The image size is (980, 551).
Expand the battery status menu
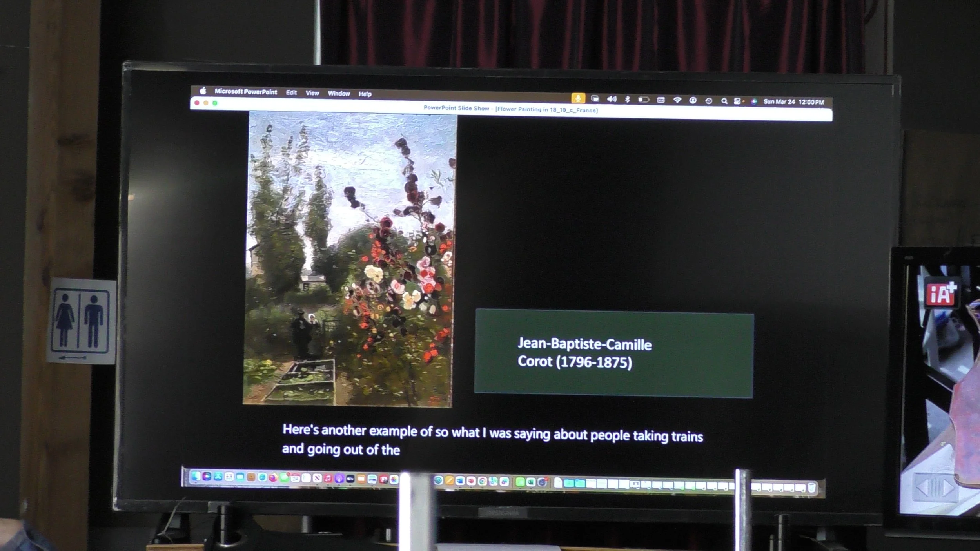tap(643, 100)
